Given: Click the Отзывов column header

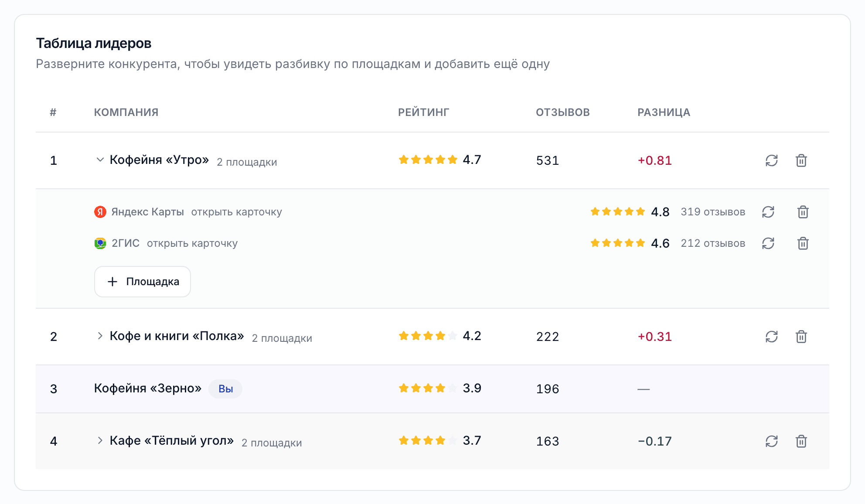Looking at the screenshot, I should click(563, 112).
